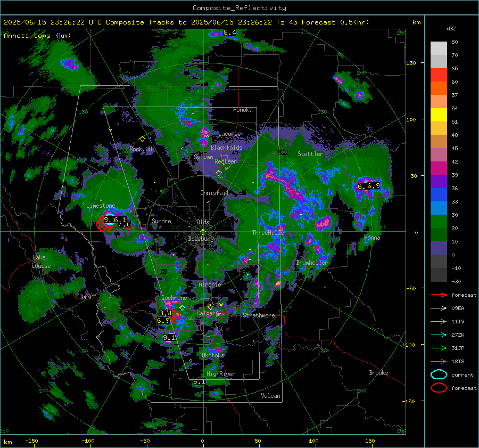This screenshot has width=479, height=448.
Task: Click the Airdrie city label
Action: pos(210,284)
